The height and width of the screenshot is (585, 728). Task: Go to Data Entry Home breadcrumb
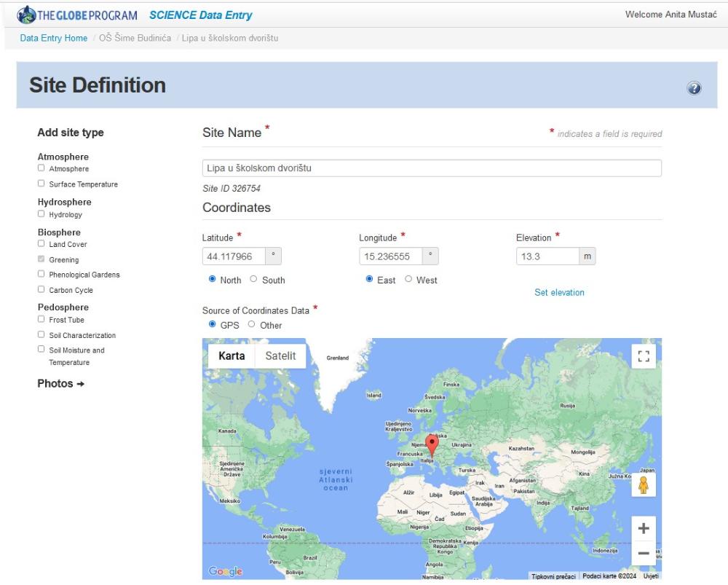tap(54, 38)
